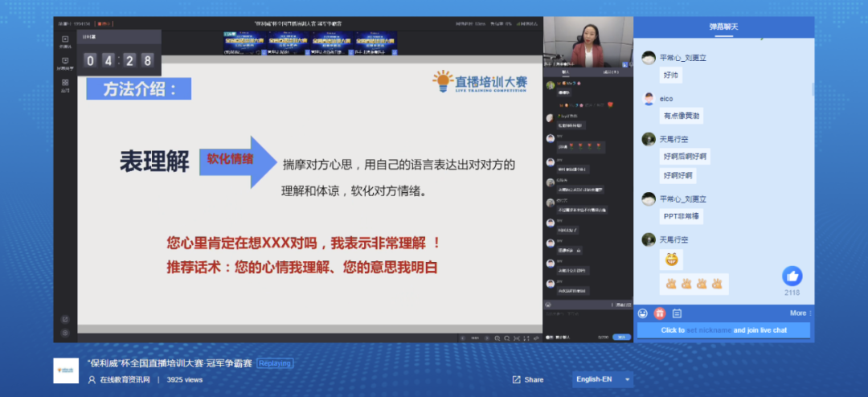Open the notes list icon in chat toolbar
This screenshot has height=397, width=868.
[677, 313]
